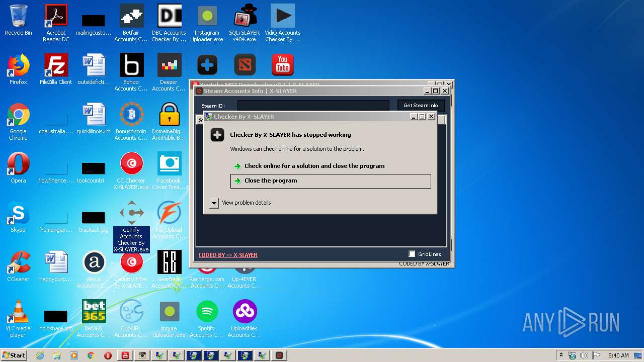The image size is (644, 362).
Task: Switch to Steam Accounts Info taskbar button
Action: [279, 355]
